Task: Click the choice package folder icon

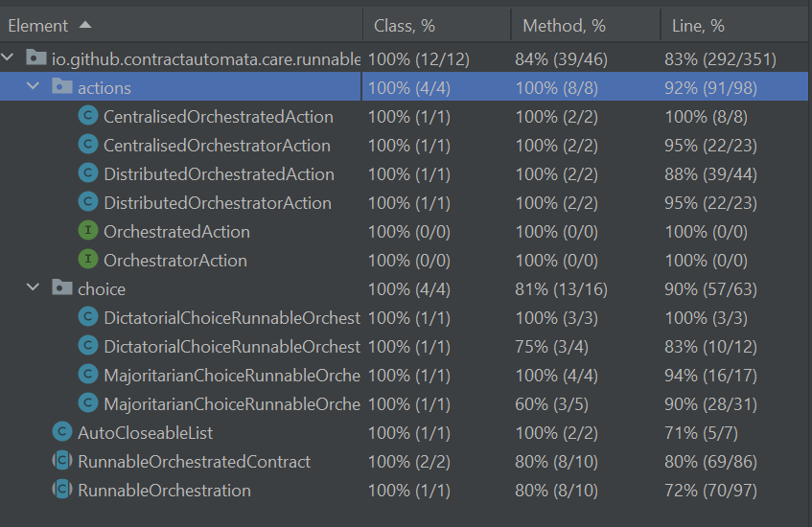Action: tap(62, 289)
